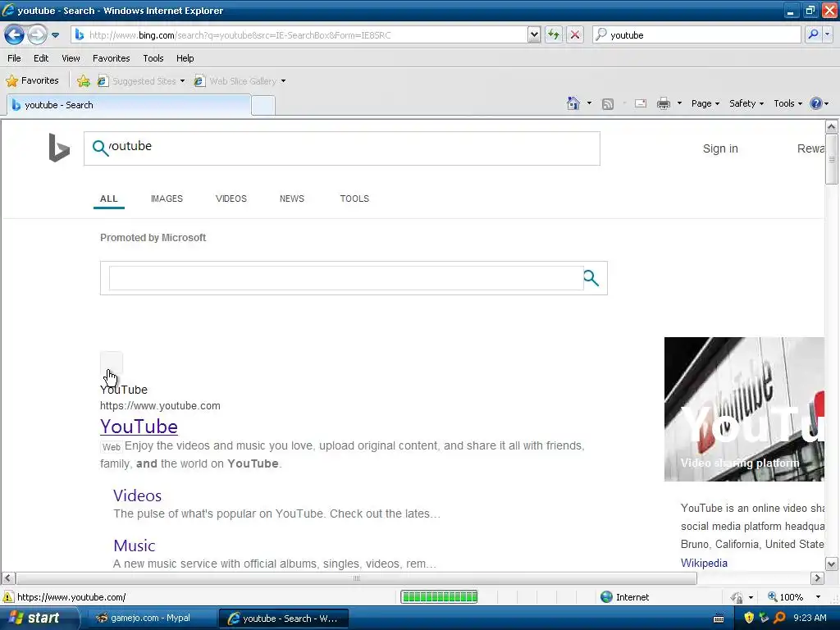Click the https://www.youtube.com URL text
Viewport: 840px width, 630px height.
pos(160,405)
